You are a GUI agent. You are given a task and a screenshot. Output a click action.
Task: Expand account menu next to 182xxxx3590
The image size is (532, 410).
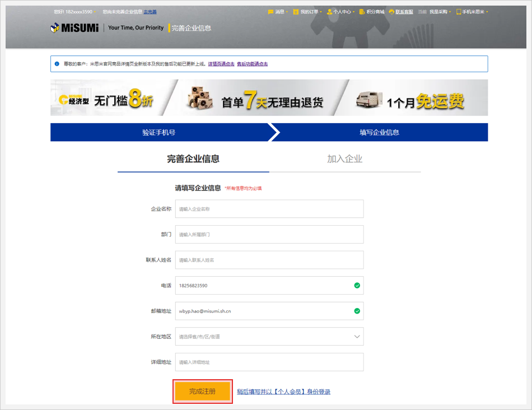95,12
